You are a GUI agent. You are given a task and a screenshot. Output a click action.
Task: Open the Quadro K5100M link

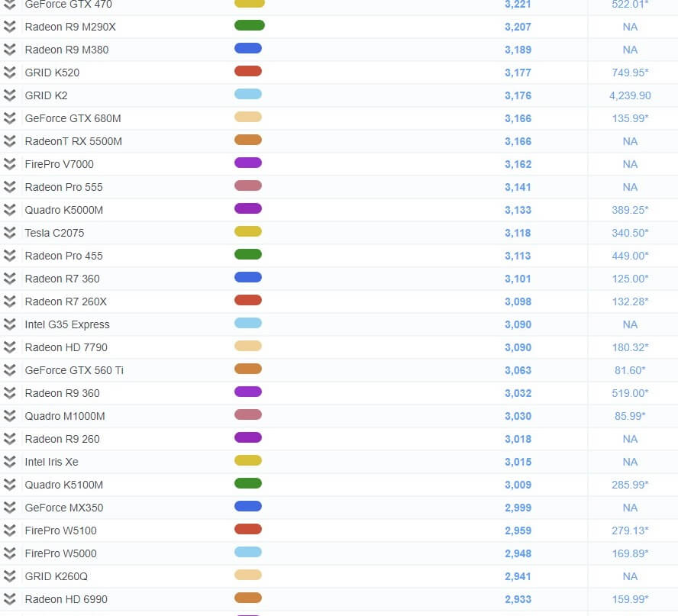(63, 485)
